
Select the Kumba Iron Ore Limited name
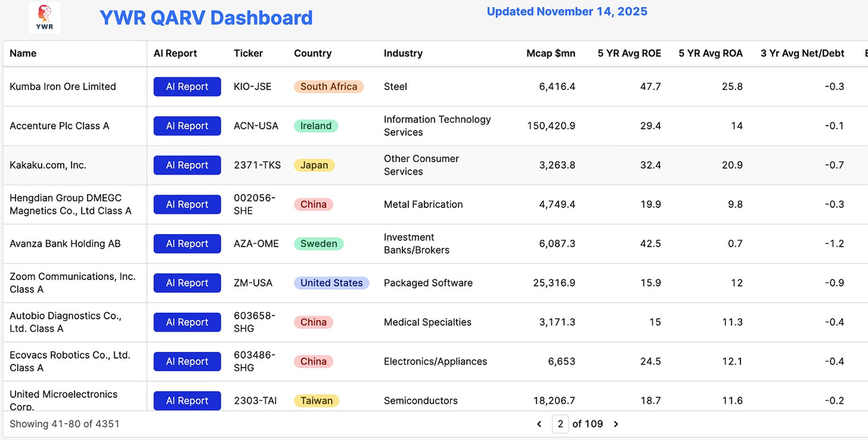[x=63, y=86]
